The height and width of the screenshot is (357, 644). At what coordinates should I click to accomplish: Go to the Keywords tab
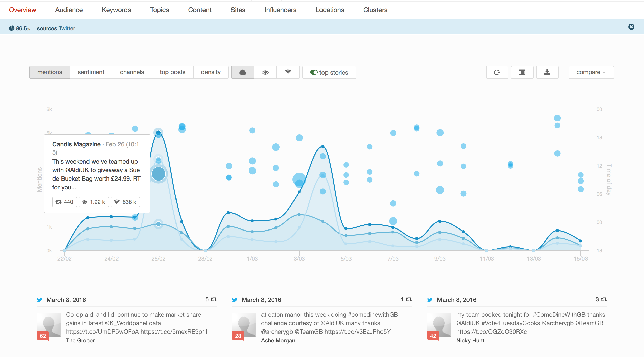coord(116,10)
